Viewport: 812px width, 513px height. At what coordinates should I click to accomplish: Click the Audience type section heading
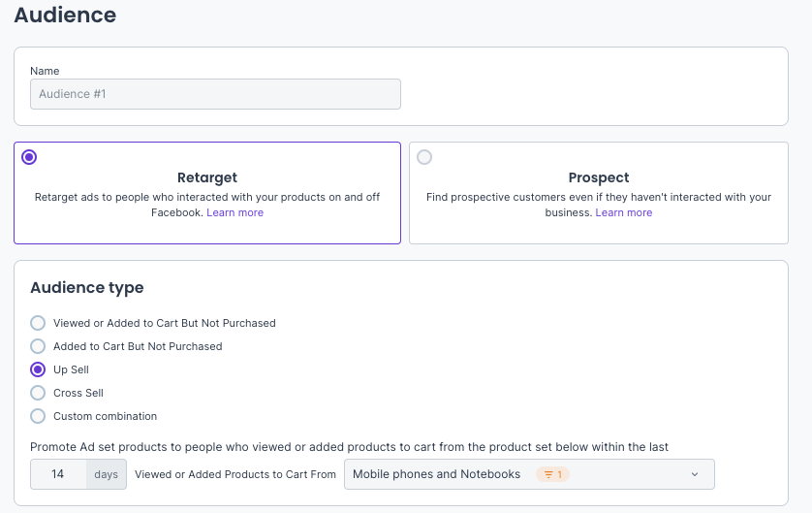click(87, 288)
